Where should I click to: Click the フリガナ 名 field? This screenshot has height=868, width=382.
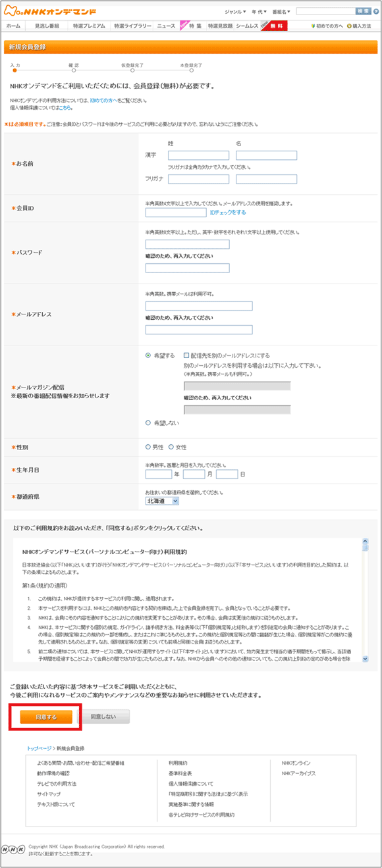pos(266,179)
